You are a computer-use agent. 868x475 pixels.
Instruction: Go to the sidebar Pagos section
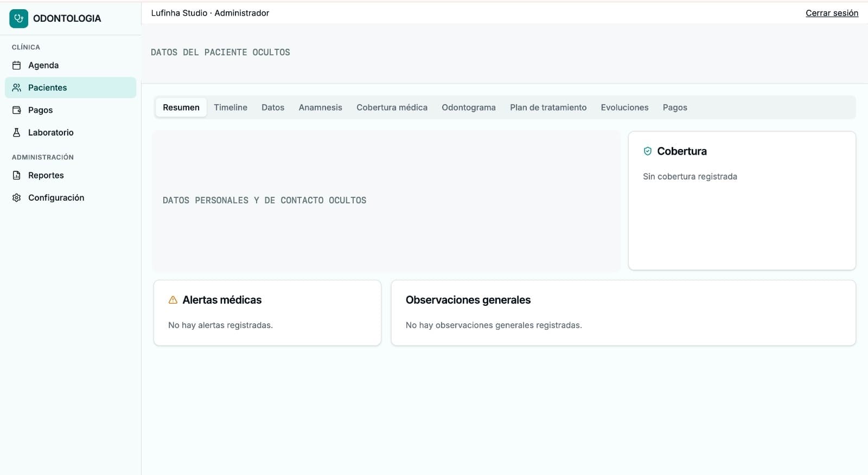pyautogui.click(x=71, y=110)
